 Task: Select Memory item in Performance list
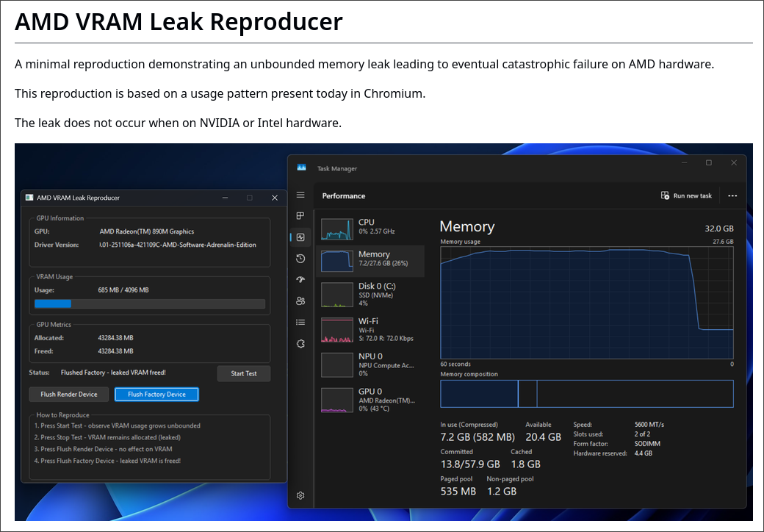pos(370,261)
